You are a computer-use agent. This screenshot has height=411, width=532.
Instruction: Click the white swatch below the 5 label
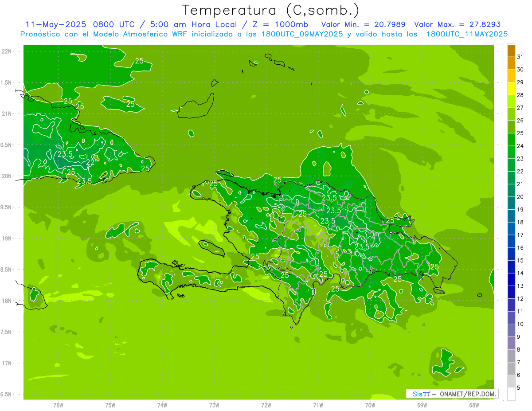(511, 394)
